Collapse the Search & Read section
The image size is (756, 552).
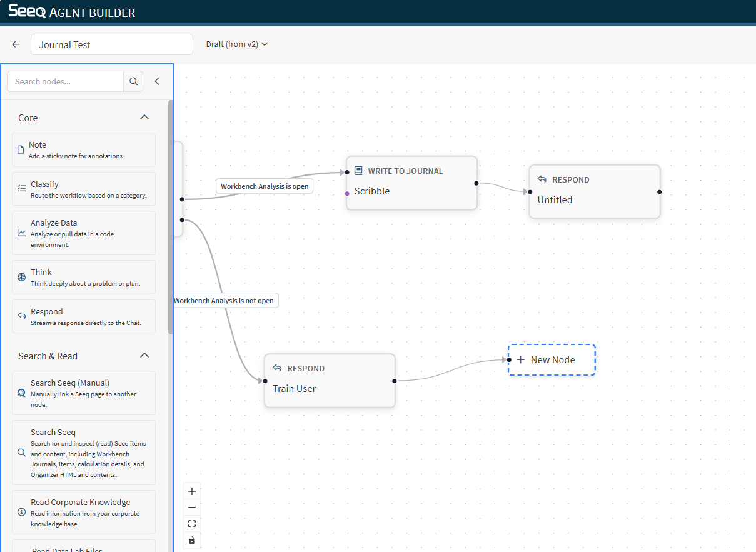144,356
